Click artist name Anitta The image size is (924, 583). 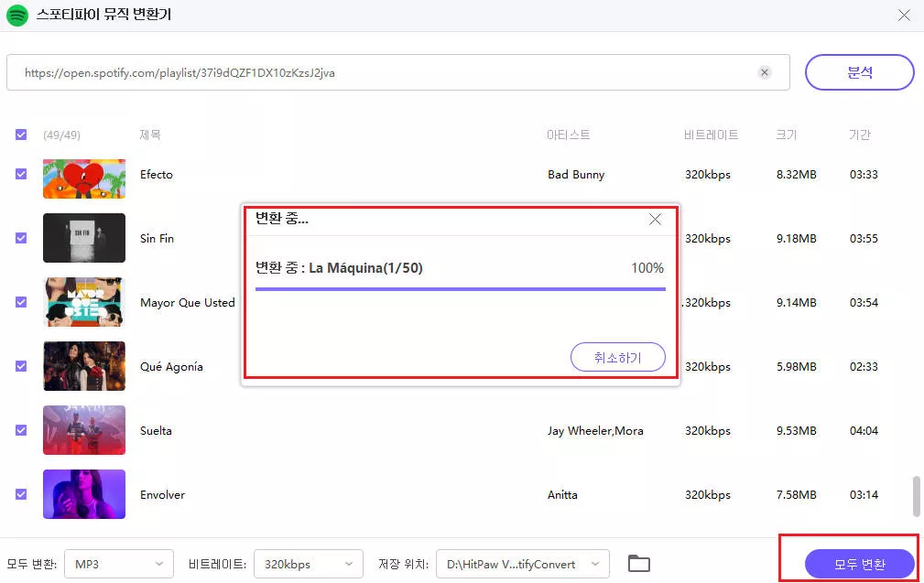point(562,494)
